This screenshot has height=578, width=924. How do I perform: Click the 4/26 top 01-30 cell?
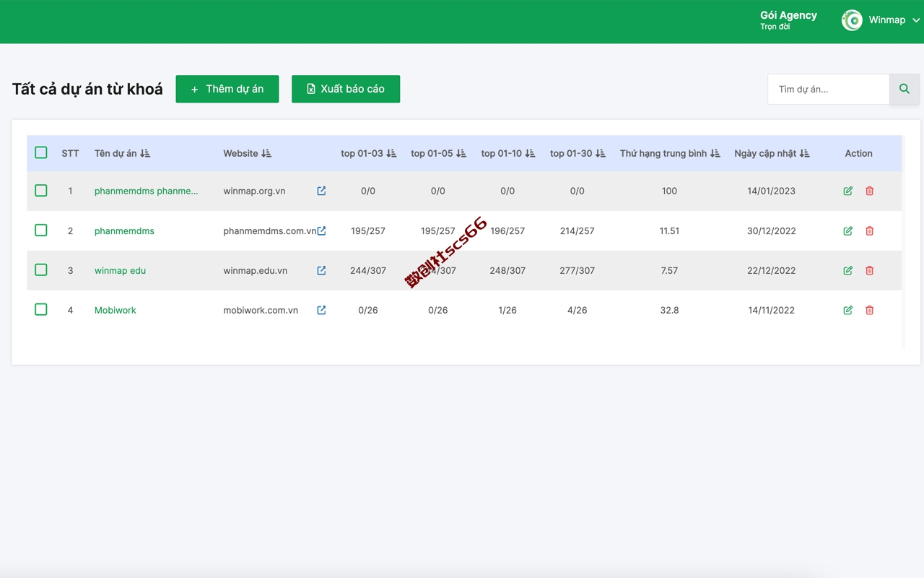[577, 311]
